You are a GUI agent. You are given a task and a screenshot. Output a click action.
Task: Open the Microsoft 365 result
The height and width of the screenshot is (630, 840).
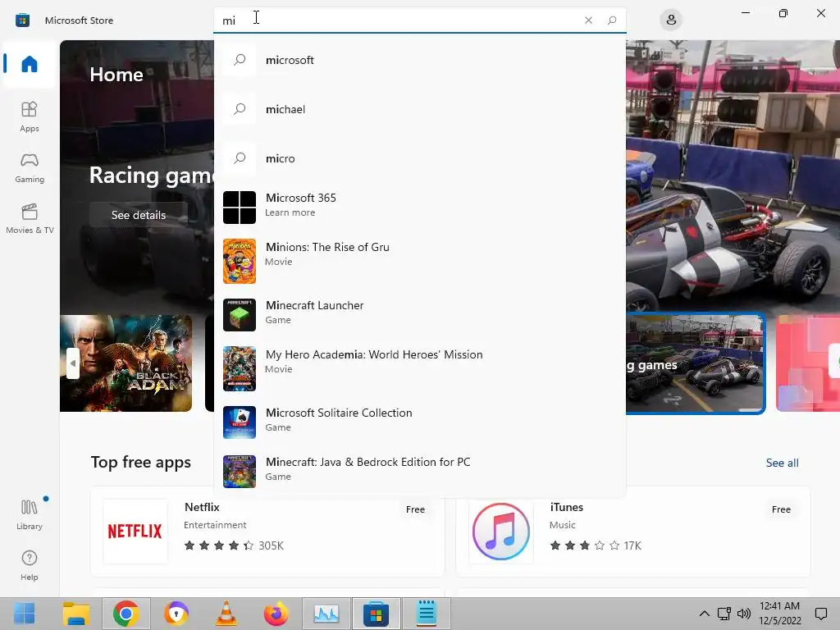[419, 207]
